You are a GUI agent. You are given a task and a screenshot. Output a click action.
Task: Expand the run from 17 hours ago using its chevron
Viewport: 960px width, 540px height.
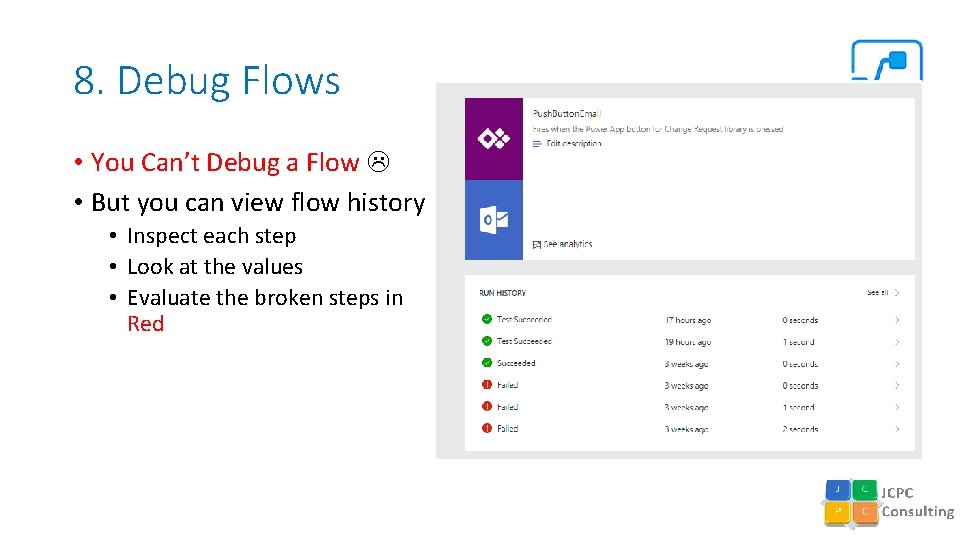897,320
